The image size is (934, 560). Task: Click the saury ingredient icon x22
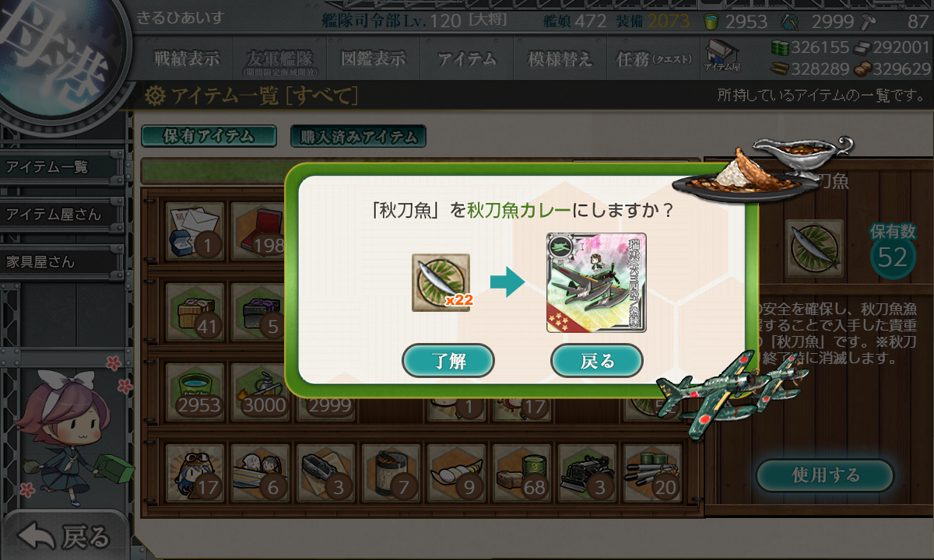pos(441,283)
